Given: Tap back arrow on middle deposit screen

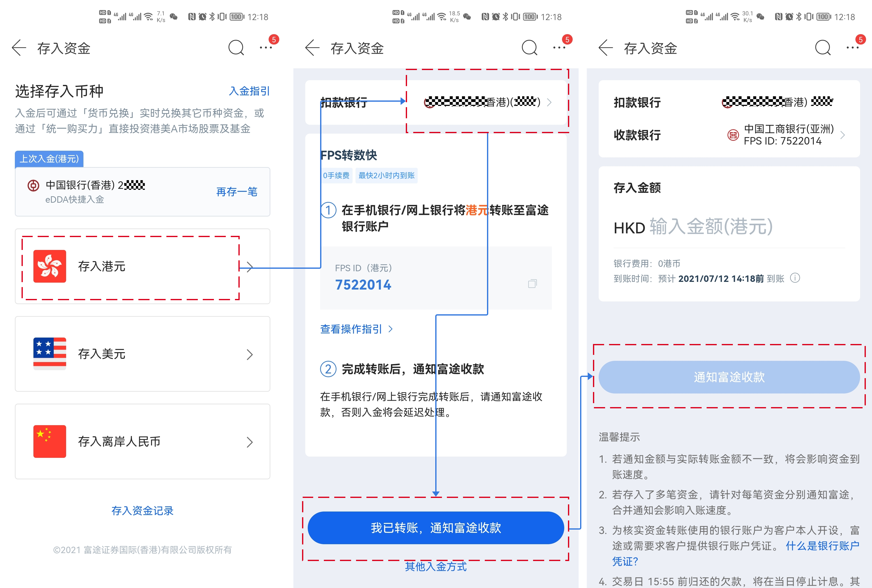Looking at the screenshot, I should 312,48.
